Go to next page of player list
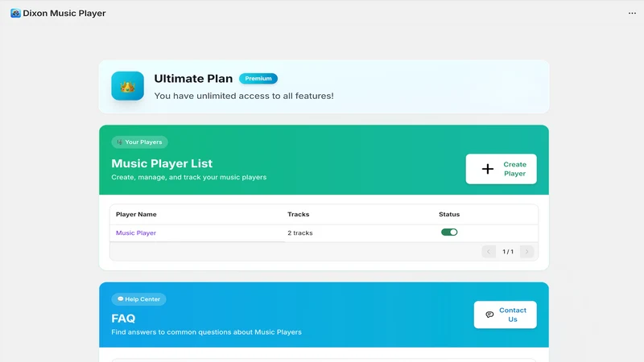 tap(526, 252)
